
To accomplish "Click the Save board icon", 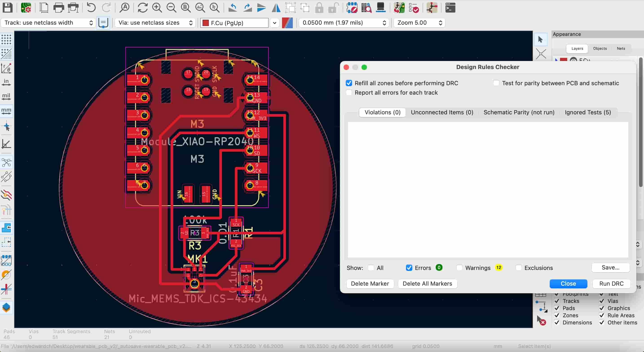I will (7, 8).
